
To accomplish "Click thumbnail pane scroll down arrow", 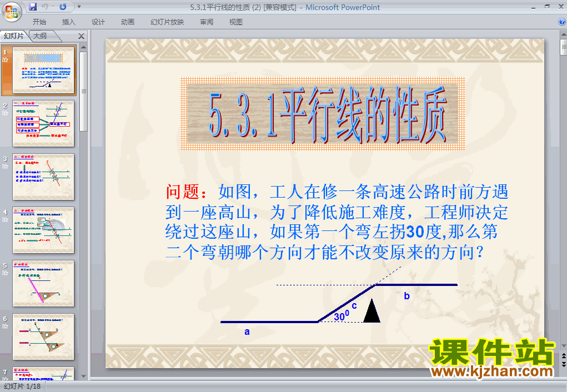I will (x=83, y=376).
